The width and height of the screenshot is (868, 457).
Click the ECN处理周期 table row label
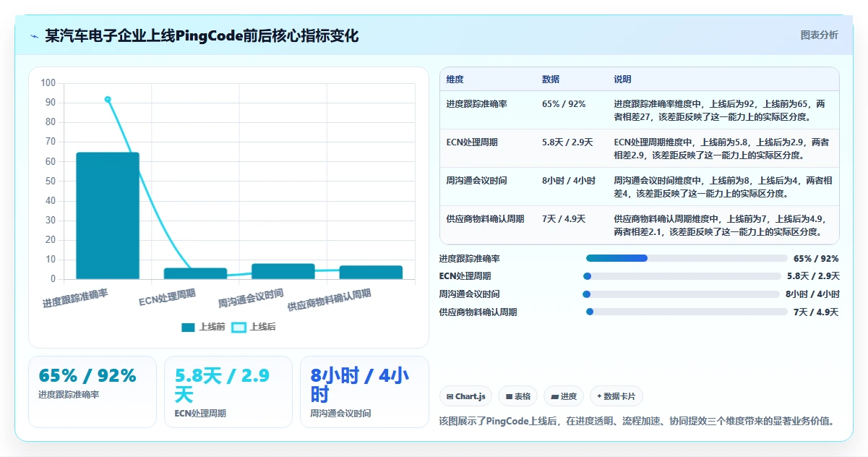coord(472,142)
